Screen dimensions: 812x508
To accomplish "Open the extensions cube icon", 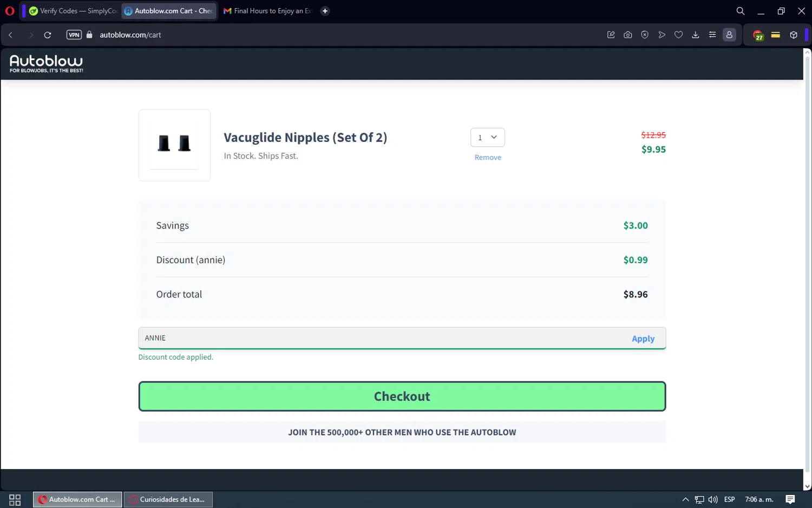I will coord(794,35).
